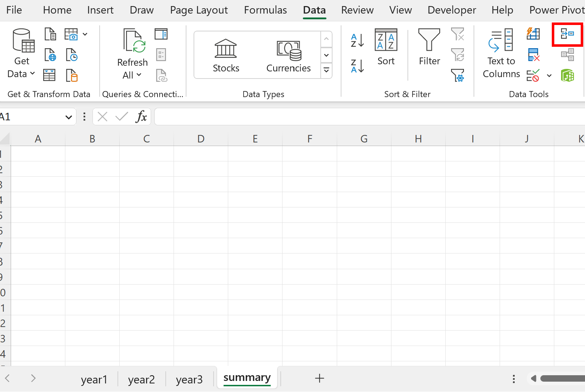This screenshot has width=585, height=392.
Task: Select the Stocks data type
Action: point(226,55)
